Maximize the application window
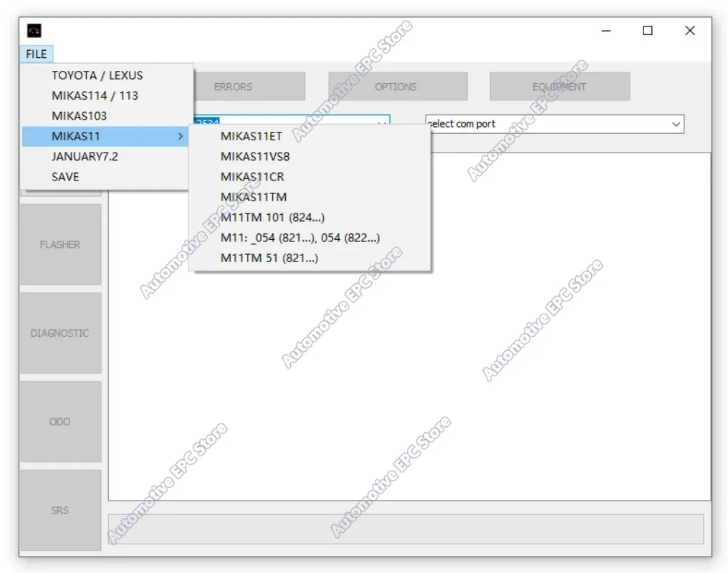Screen dimensions: 728x573 tap(648, 31)
